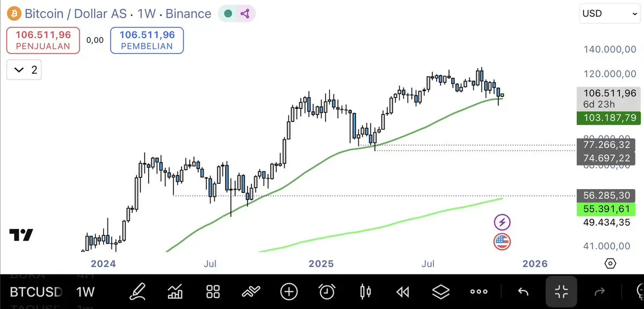This screenshot has height=309, width=644.
Task: Click the purple share nodes icon
Action: pyautogui.click(x=245, y=13)
